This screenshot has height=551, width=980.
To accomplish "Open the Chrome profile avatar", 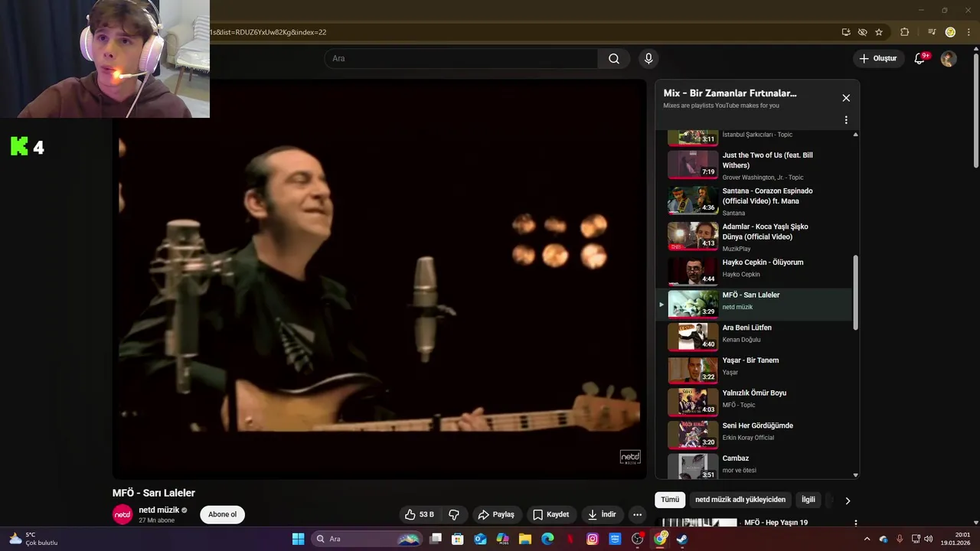I will (x=950, y=32).
